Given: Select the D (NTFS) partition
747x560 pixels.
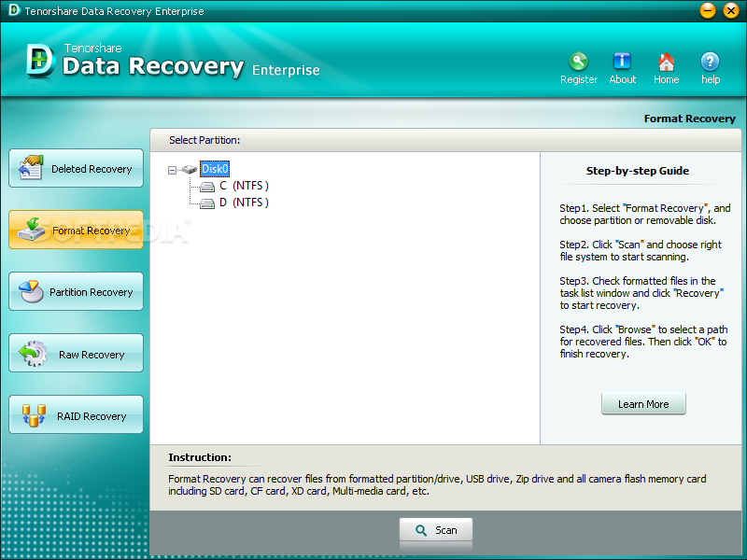Looking at the screenshot, I should click(244, 203).
